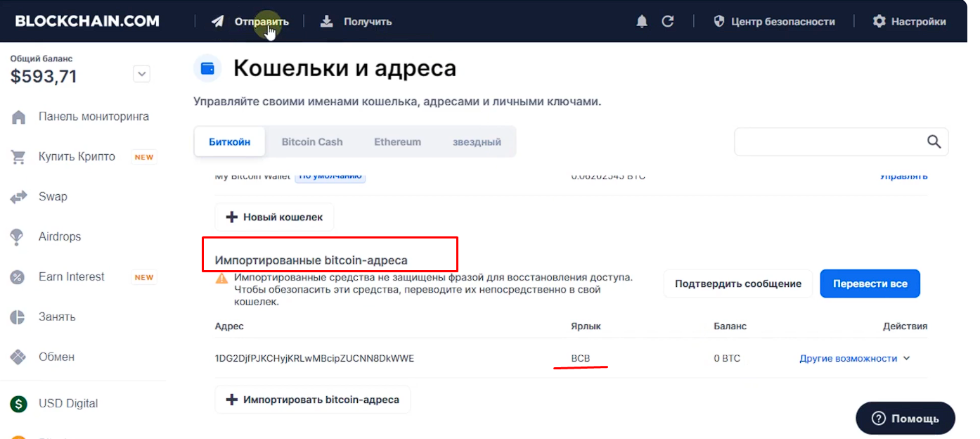Open the Отправить send action
This screenshot has height=439, width=980.
[250, 21]
